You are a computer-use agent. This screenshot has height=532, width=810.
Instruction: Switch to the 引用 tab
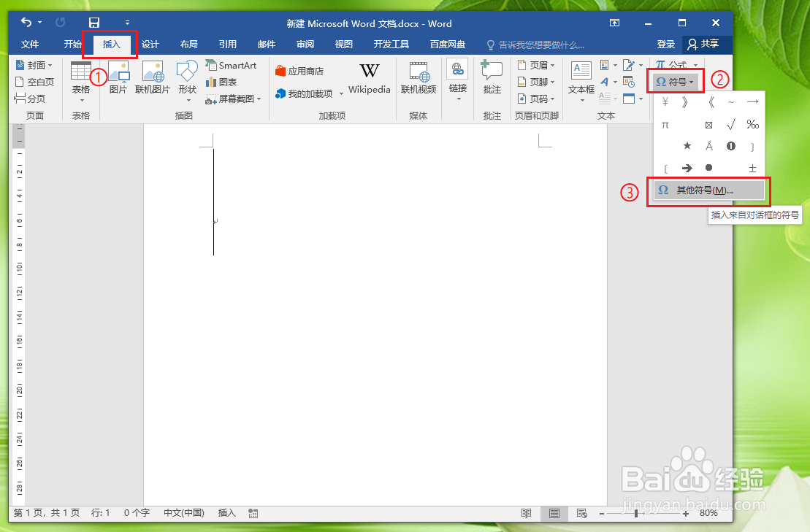coord(227,45)
